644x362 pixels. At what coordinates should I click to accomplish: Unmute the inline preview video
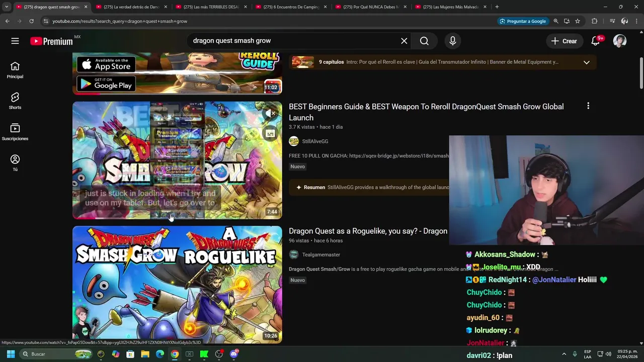click(271, 114)
